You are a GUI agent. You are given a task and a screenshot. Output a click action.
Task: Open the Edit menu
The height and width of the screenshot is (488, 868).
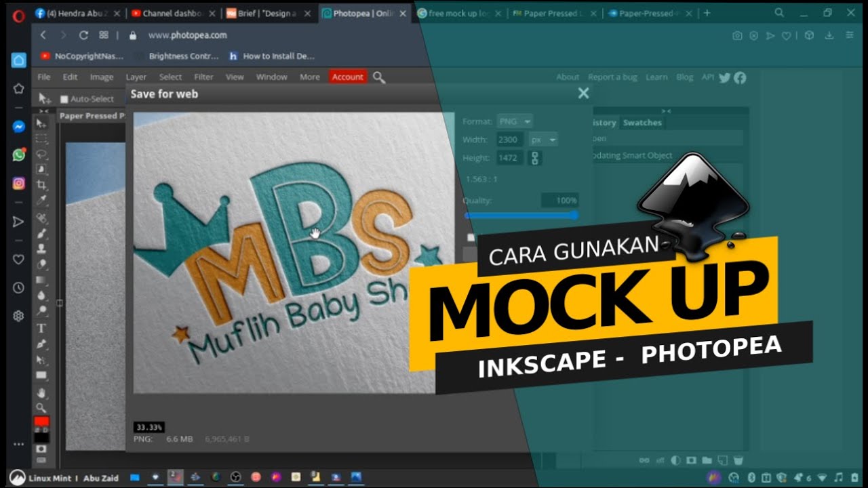click(x=71, y=77)
